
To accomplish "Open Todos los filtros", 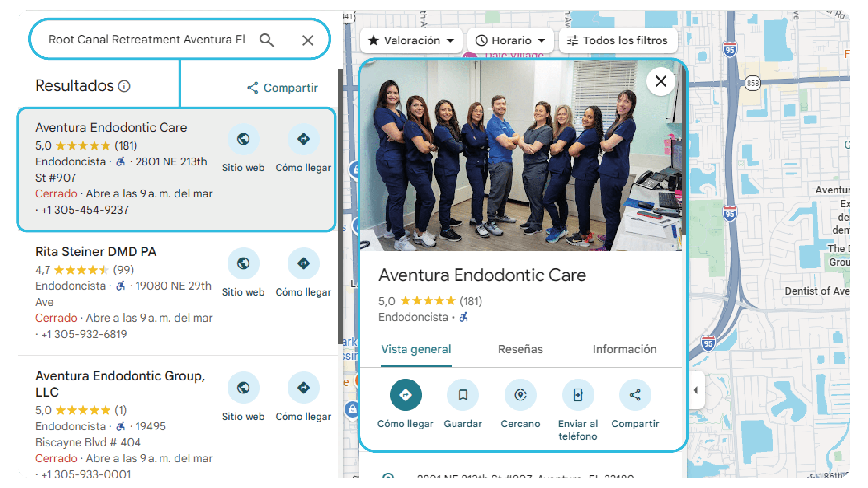I will point(618,41).
